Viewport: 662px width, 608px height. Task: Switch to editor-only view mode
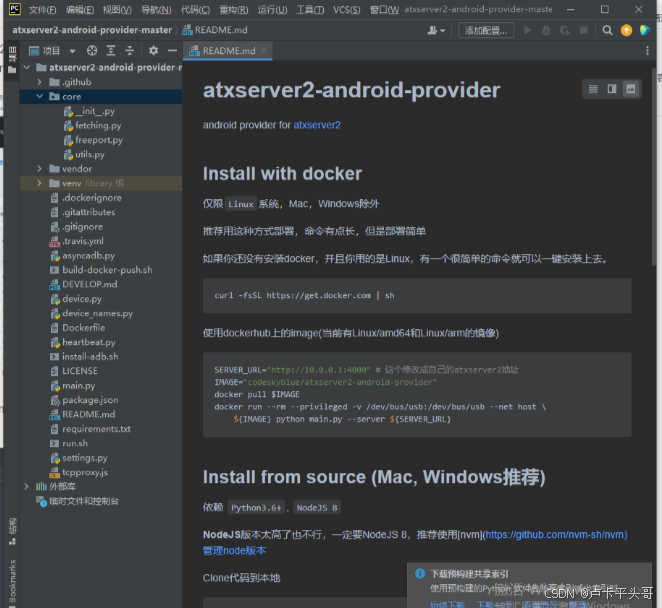click(593, 89)
